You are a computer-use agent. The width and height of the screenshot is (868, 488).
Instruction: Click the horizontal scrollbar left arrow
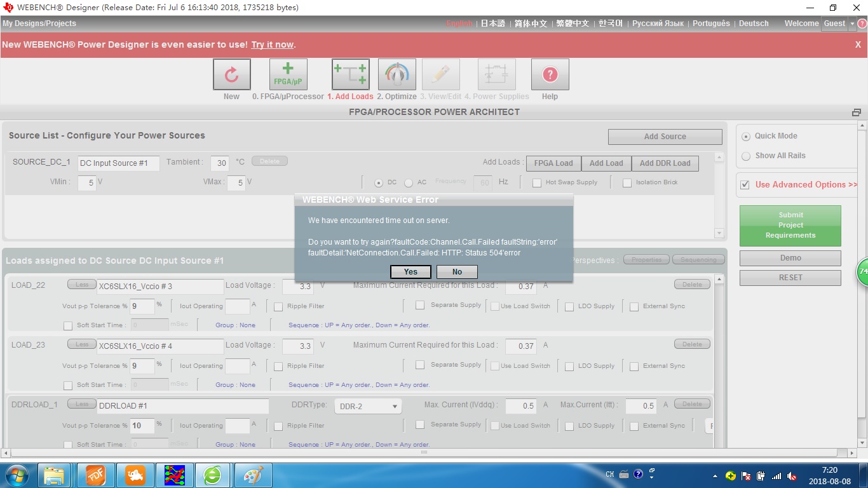point(6,453)
